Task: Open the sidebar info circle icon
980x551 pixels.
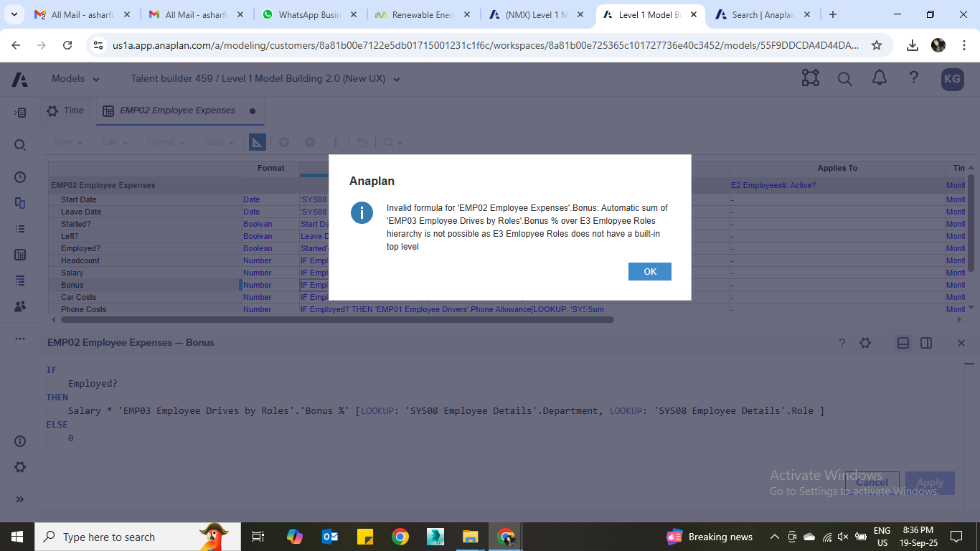Action: coord(20,441)
